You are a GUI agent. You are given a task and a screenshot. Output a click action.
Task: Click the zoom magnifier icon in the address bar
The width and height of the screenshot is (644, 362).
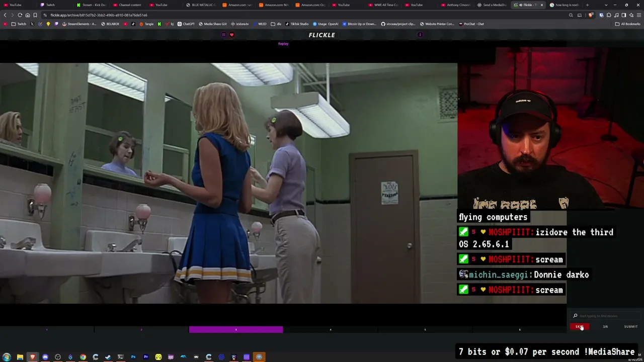(571, 15)
